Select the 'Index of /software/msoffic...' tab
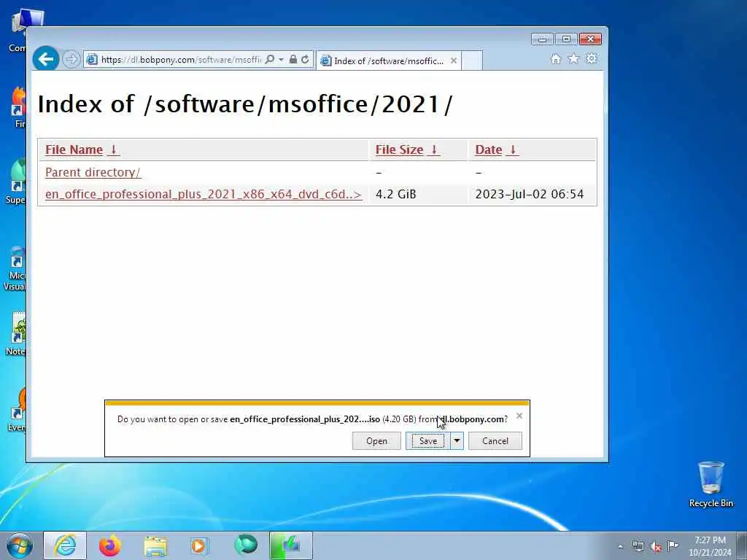 pos(388,61)
